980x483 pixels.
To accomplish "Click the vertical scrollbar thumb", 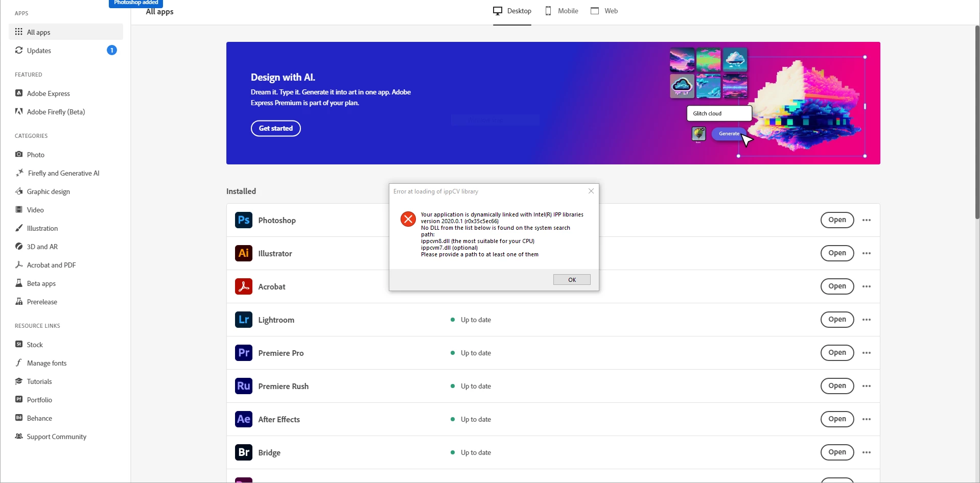I will [x=977, y=123].
